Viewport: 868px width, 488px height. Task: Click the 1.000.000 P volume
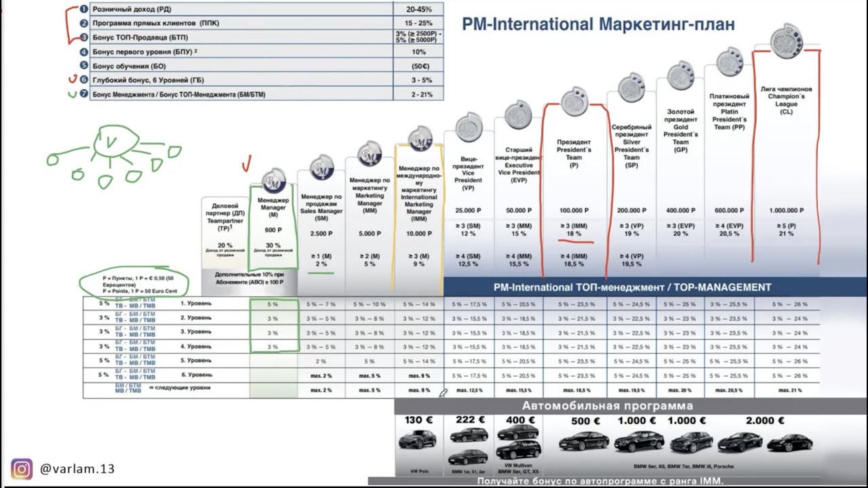click(787, 211)
